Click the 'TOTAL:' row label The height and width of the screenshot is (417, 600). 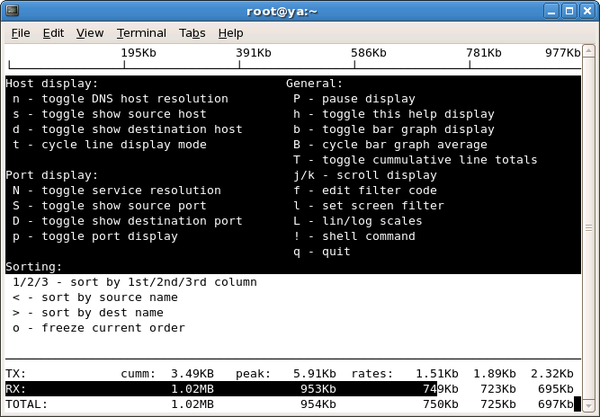pos(27,404)
